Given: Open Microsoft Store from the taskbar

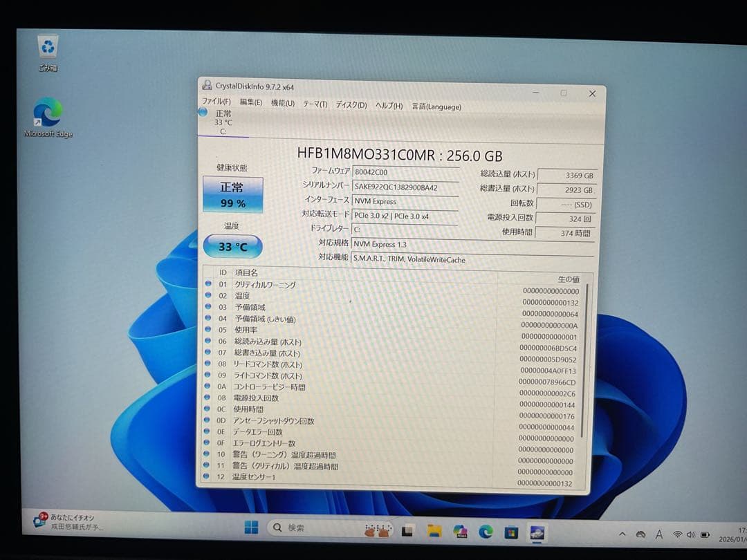Looking at the screenshot, I should 511,532.
